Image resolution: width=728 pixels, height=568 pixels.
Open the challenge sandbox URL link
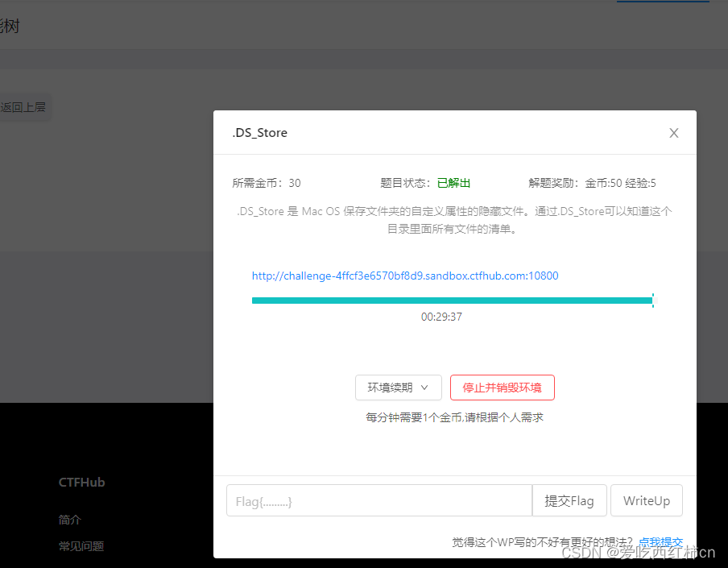point(405,276)
